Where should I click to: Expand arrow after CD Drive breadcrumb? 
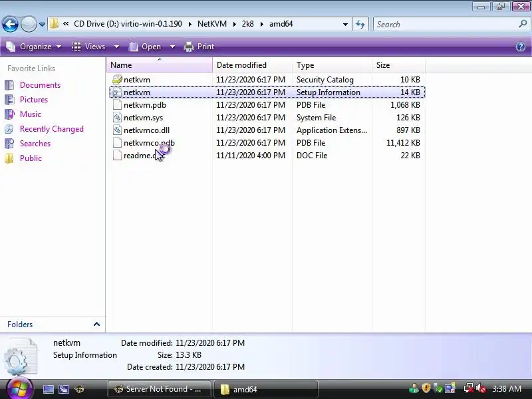190,25
